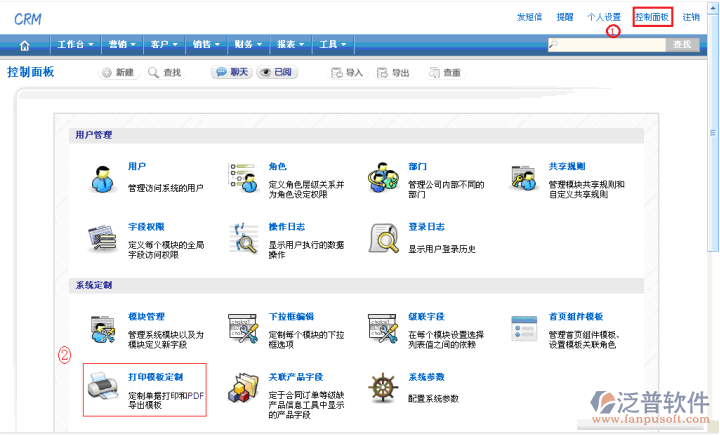Image resolution: width=720 pixels, height=435 pixels.
Task: Toggle the 聊天 chat button
Action: (x=231, y=73)
